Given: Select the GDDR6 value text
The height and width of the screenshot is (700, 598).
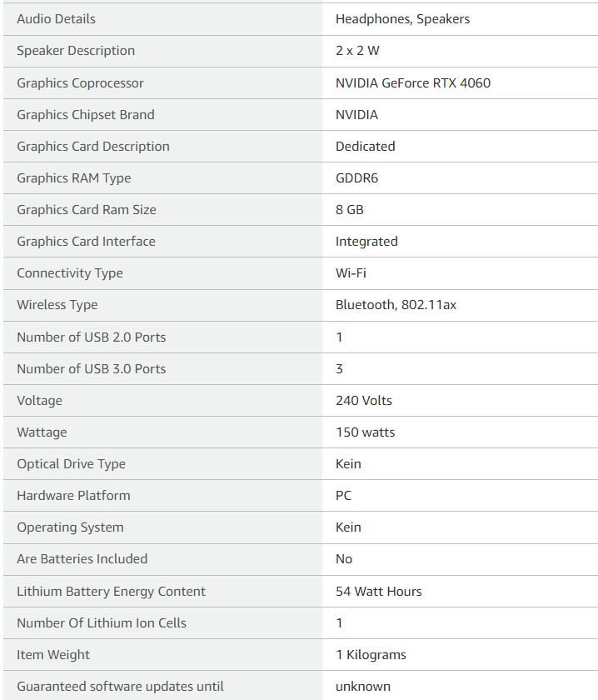Looking at the screenshot, I should pos(356,178).
